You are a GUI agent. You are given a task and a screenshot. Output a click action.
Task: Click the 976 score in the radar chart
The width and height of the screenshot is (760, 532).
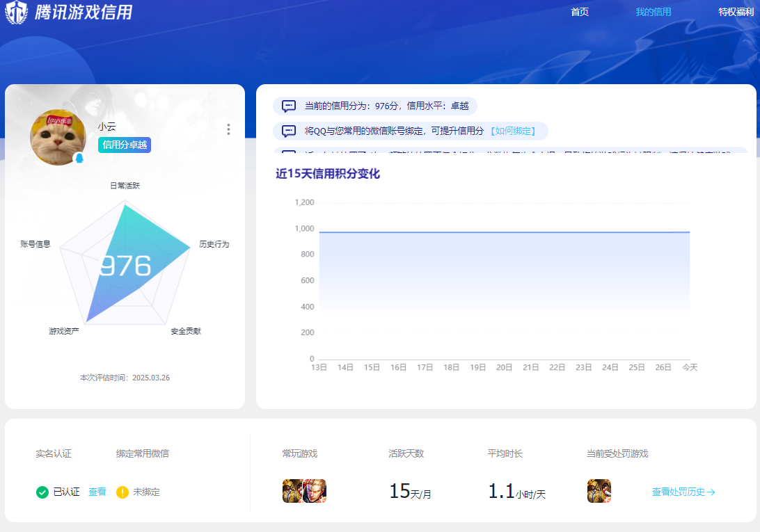(x=125, y=266)
